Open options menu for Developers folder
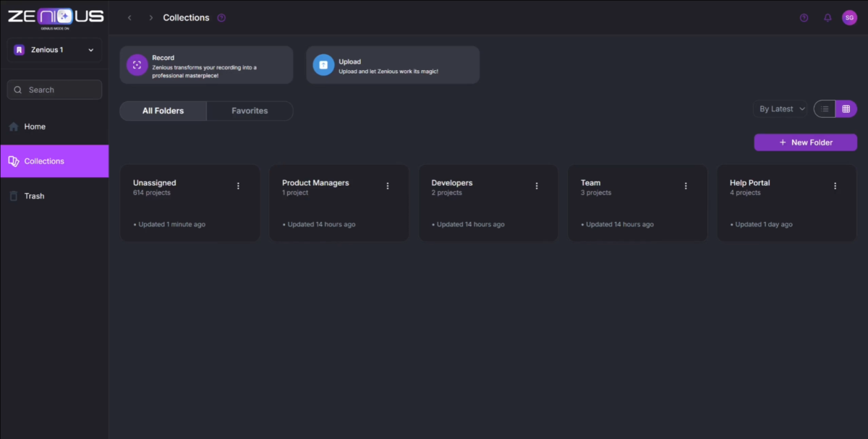The height and width of the screenshot is (439, 868). point(537,186)
